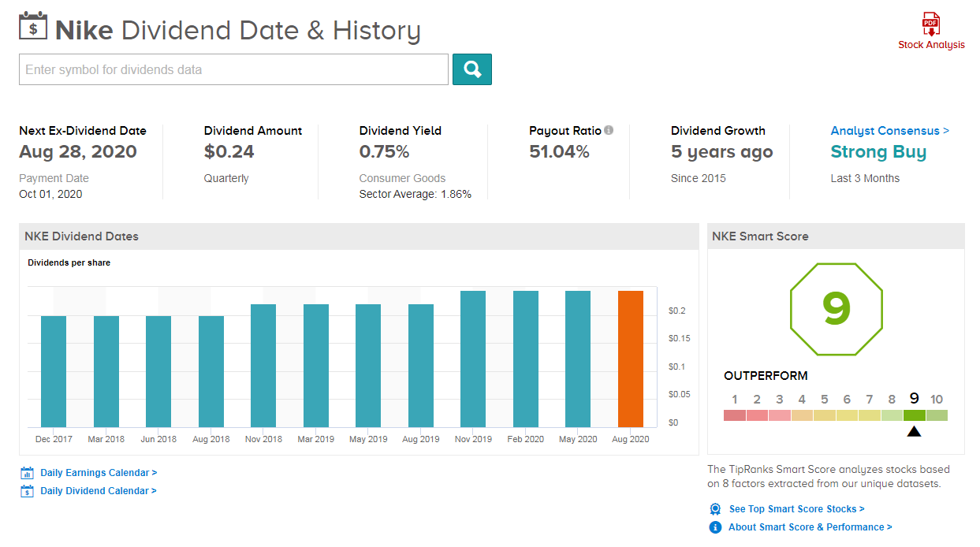The width and height of the screenshot is (980, 547).
Task: Click the NKE Smart Score panel header
Action: tap(836, 236)
